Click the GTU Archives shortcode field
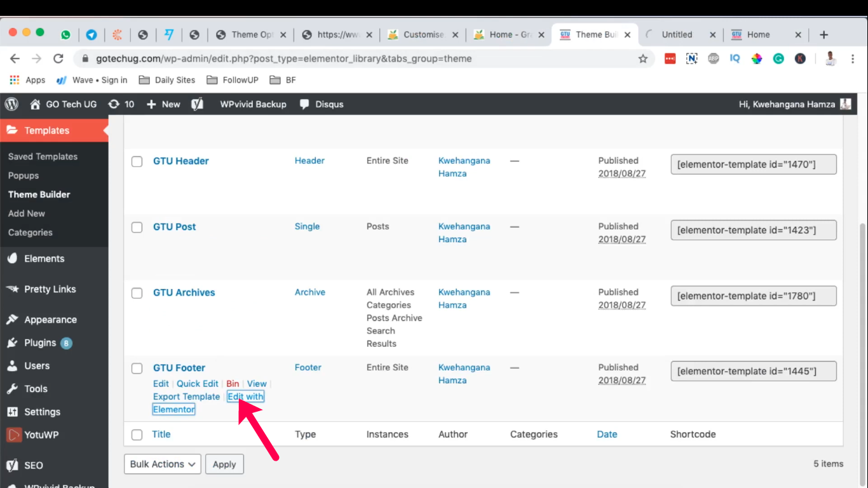The width and height of the screenshot is (868, 488). 754,296
